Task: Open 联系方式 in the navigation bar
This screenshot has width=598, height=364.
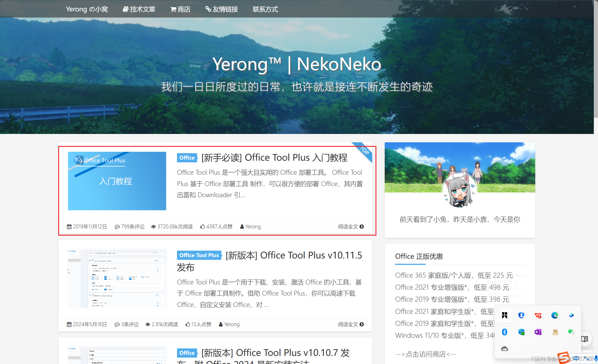Action: tap(265, 9)
